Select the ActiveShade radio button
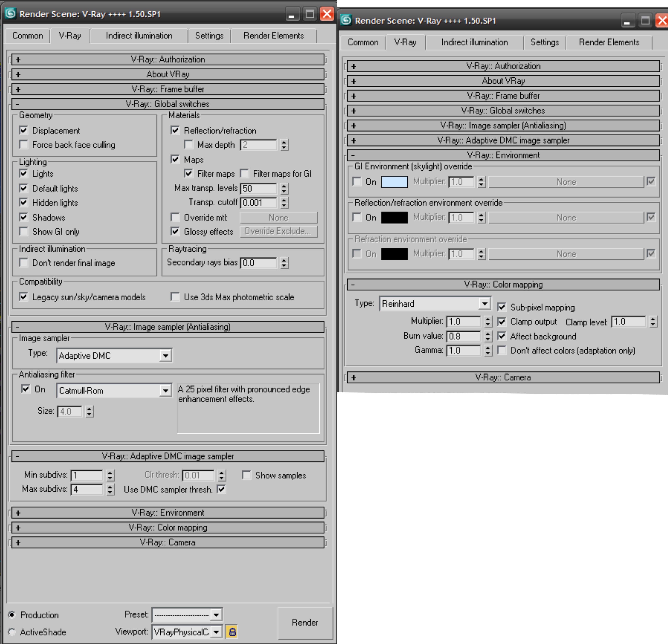 [x=12, y=632]
